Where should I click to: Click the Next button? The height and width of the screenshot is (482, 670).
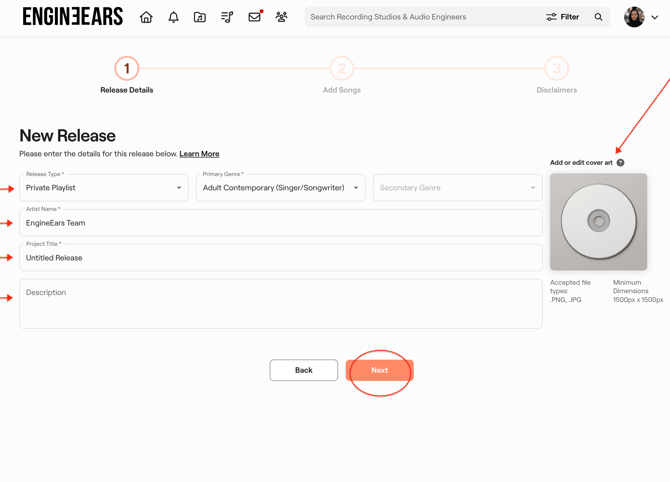(x=379, y=370)
